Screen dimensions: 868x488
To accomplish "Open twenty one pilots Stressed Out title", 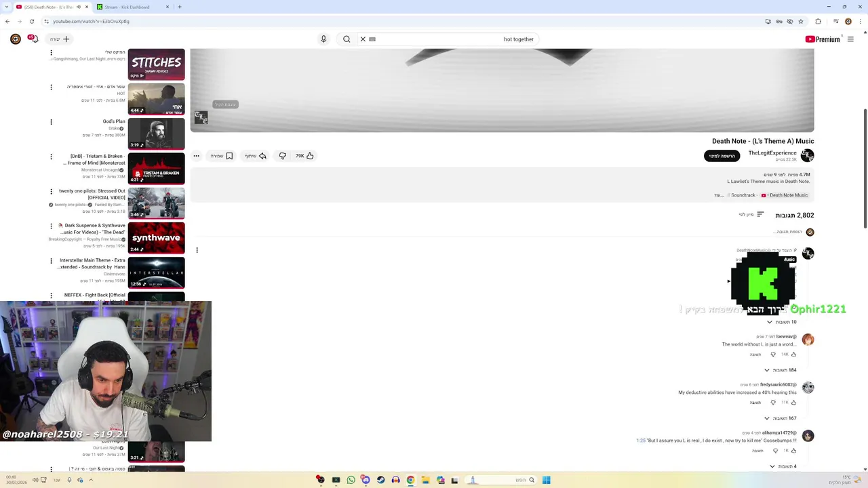I will 92,195.
